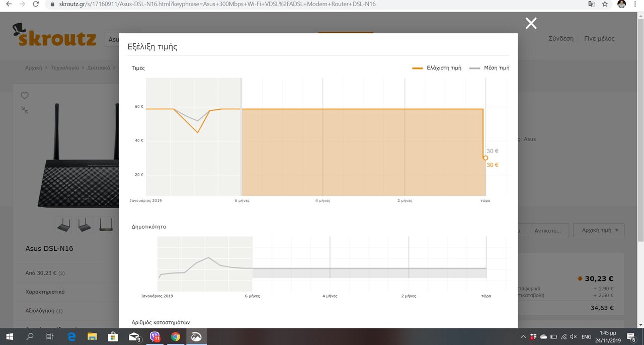The image size is (644, 345).
Task: Switch to Chrome on taskbar
Action: click(176, 336)
